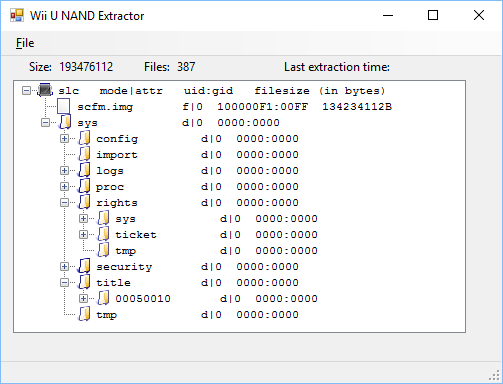503x384 pixels.
Task: Click the Wii U NAND Extractor app icon
Action: (x=17, y=15)
